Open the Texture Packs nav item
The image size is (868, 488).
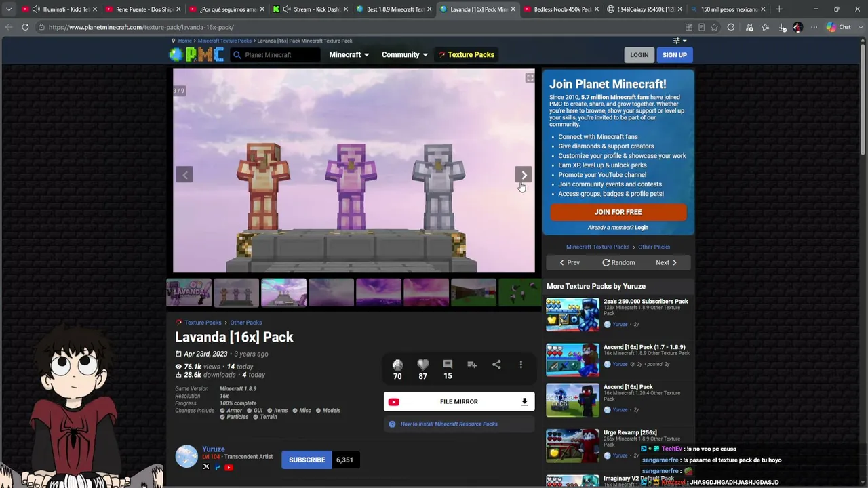466,55
